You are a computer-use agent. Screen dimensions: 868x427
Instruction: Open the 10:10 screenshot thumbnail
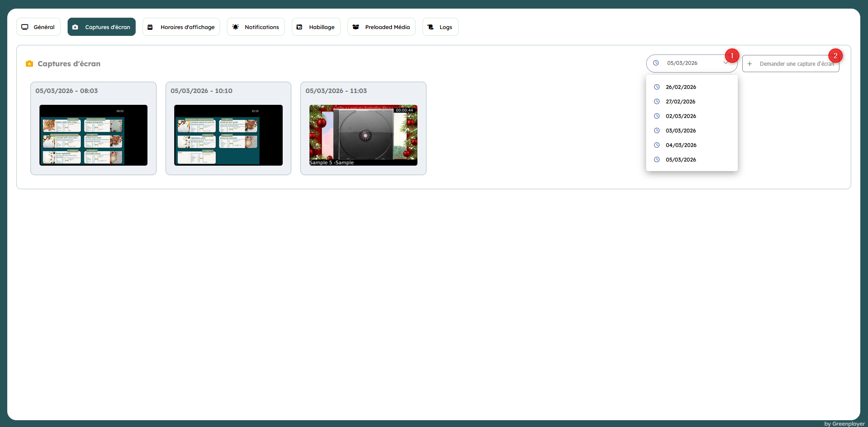228,135
